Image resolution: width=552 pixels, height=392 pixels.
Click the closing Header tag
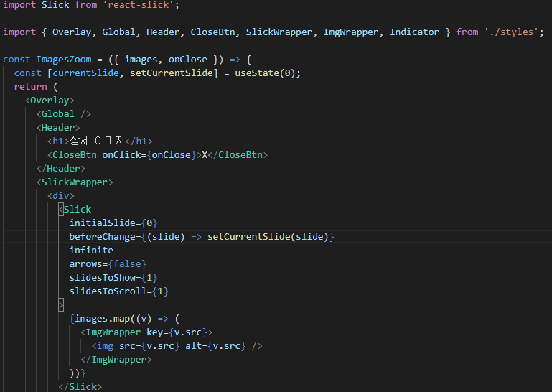click(x=61, y=168)
